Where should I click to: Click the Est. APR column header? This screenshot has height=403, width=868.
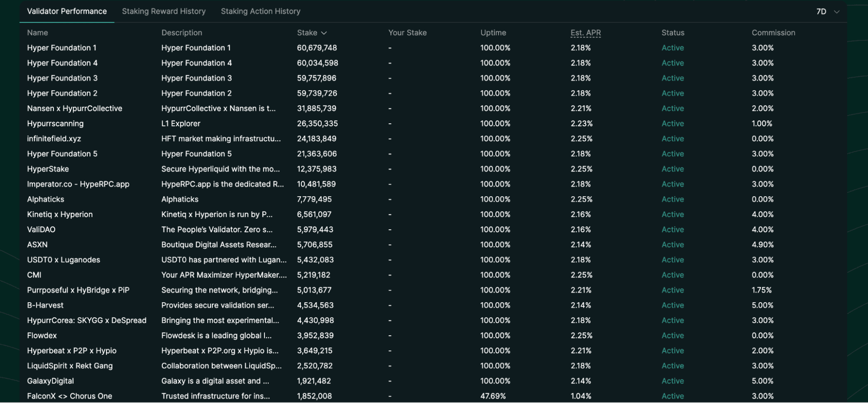(x=586, y=33)
